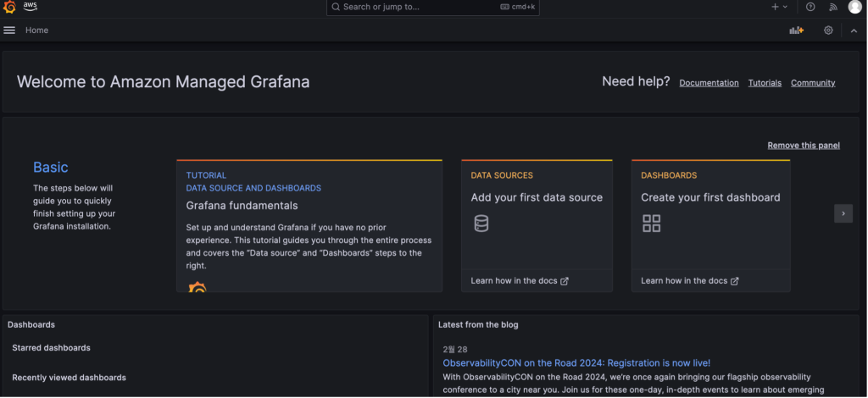Click the Welcome to Amazon Managed Grafana heading

click(164, 82)
